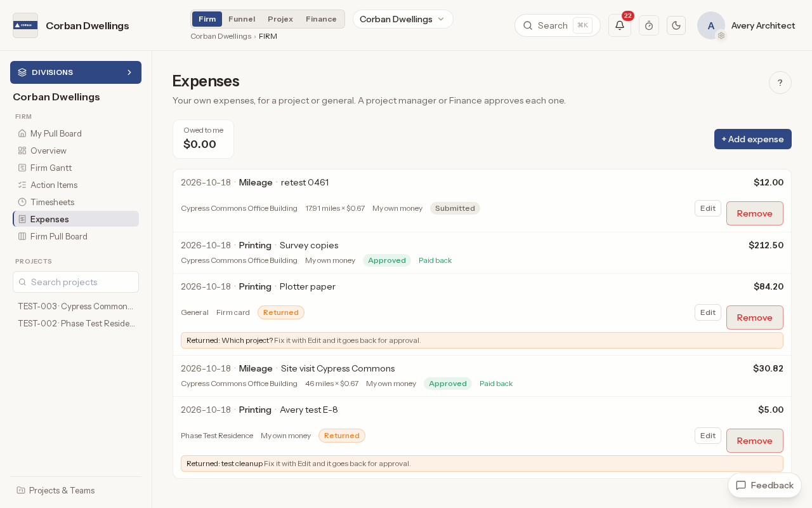Image resolution: width=812 pixels, height=508 pixels.
Task: Click the Timesheets clock icon
Action: pos(22,202)
